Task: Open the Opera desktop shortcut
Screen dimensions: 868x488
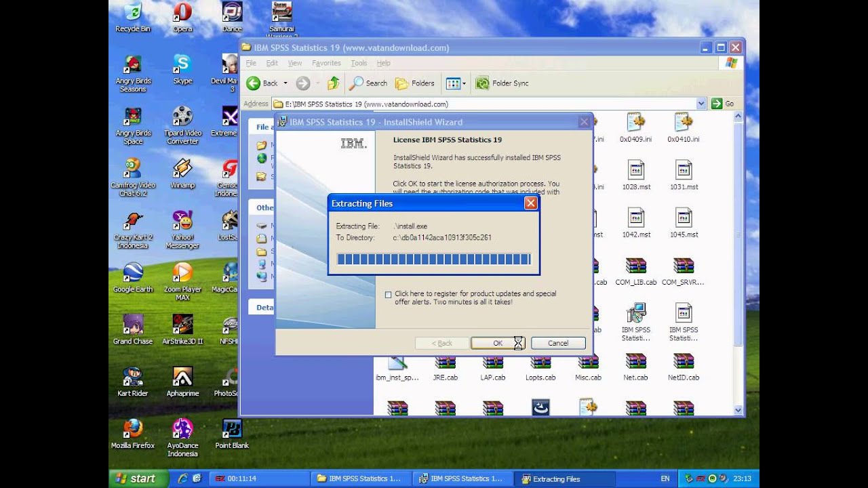Action: [182, 17]
